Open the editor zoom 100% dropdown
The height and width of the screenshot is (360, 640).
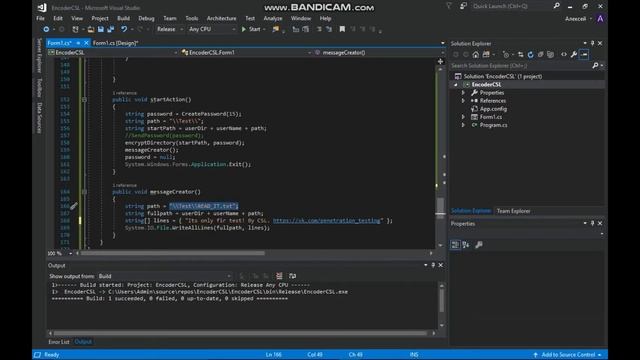(x=71, y=253)
